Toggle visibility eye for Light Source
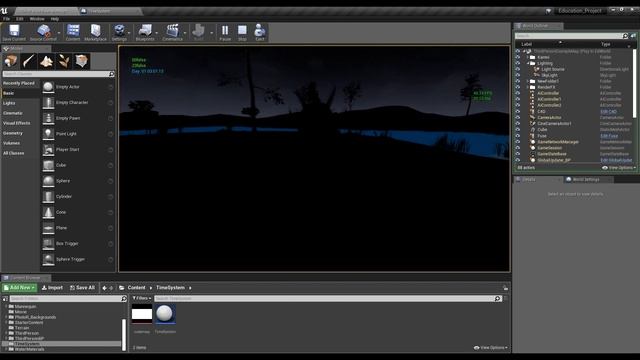Image resolution: width=640 pixels, height=360 pixels. 518,69
